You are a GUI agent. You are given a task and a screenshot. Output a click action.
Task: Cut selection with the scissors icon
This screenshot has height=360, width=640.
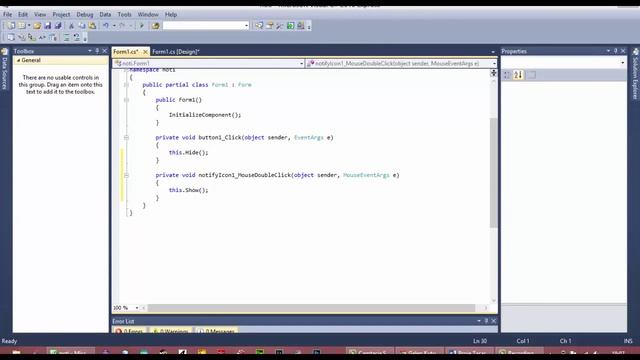tap(71, 26)
